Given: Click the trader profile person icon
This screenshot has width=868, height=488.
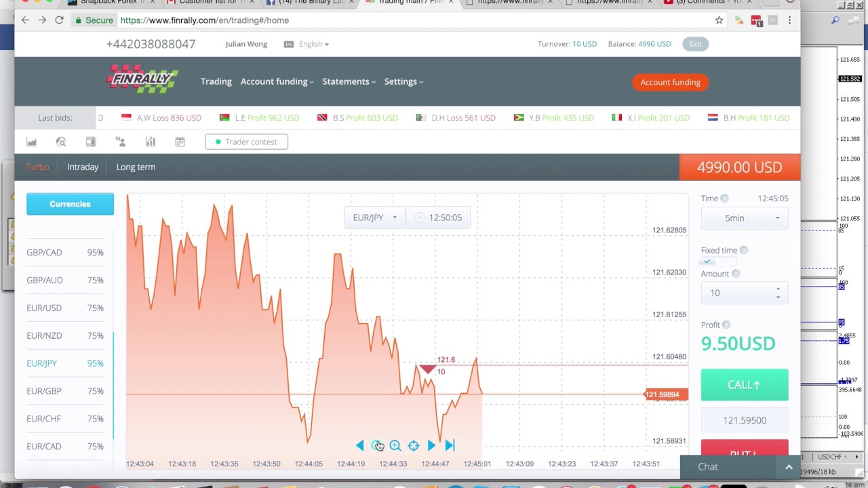Looking at the screenshot, I should (121, 142).
